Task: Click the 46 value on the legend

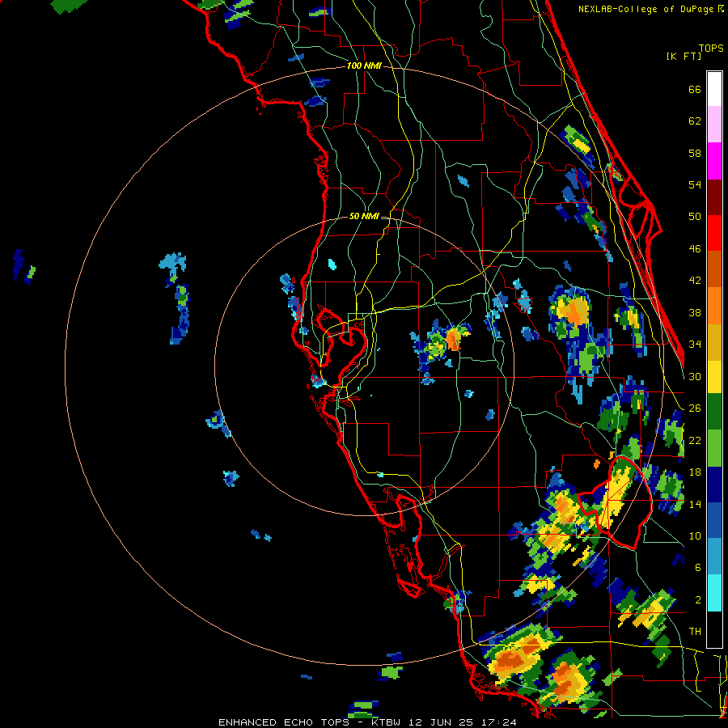Action: [695, 249]
